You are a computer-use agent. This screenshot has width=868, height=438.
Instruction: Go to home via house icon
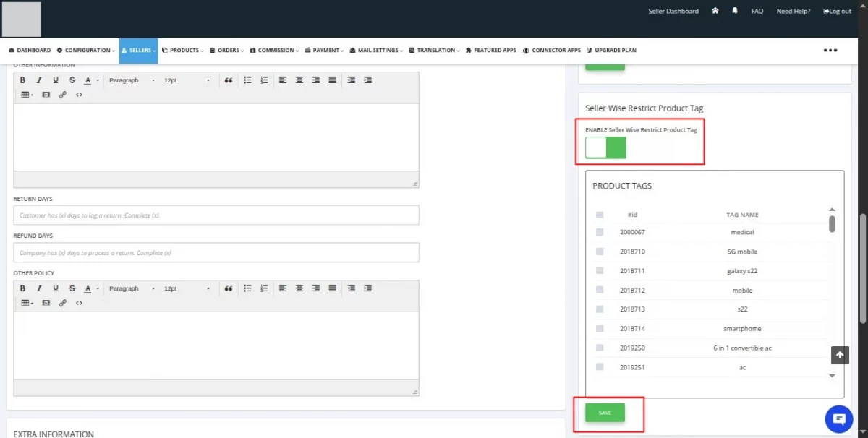click(x=715, y=11)
